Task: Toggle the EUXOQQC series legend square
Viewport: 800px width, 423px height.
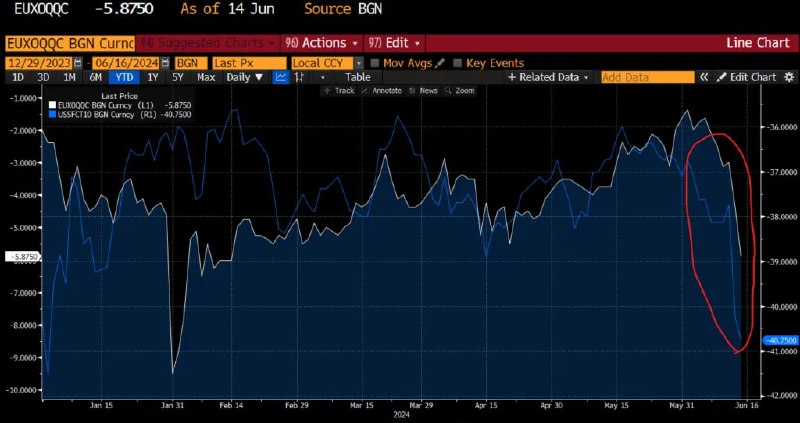Action: pyautogui.click(x=53, y=105)
